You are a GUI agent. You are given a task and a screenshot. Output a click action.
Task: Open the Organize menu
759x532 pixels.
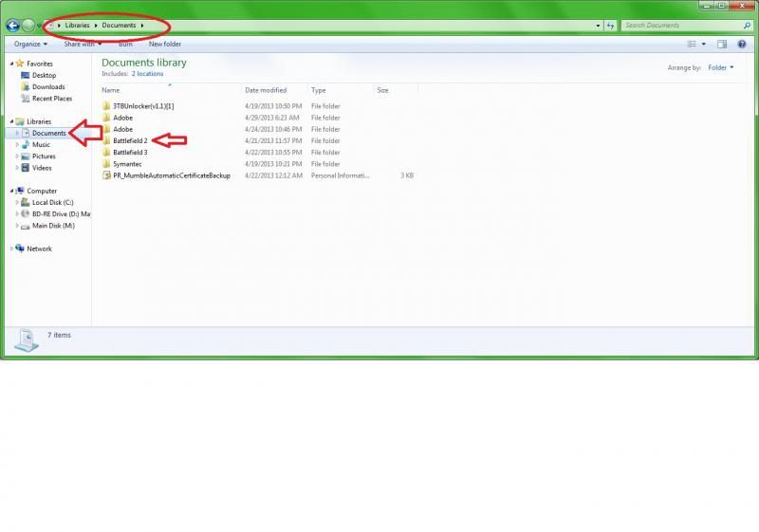tap(30, 44)
